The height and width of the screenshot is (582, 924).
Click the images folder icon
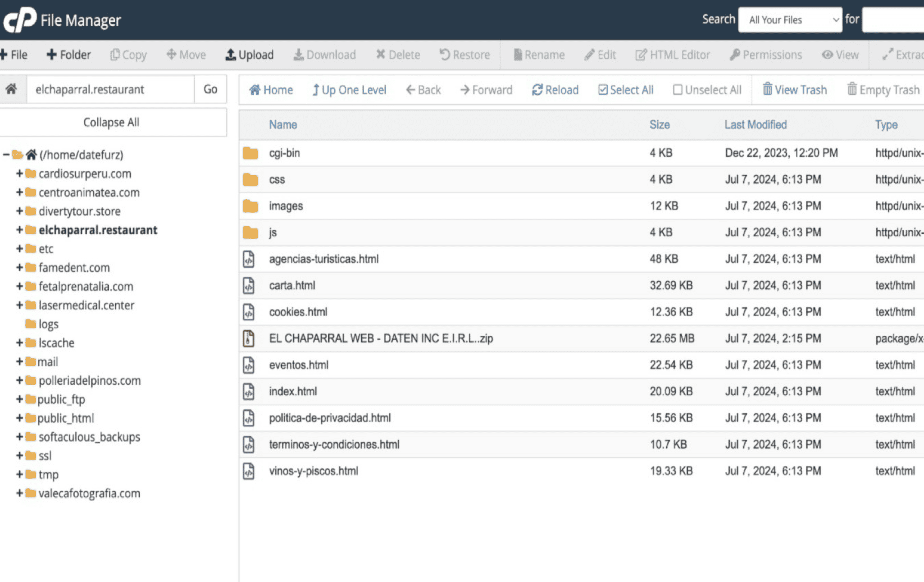coord(251,207)
